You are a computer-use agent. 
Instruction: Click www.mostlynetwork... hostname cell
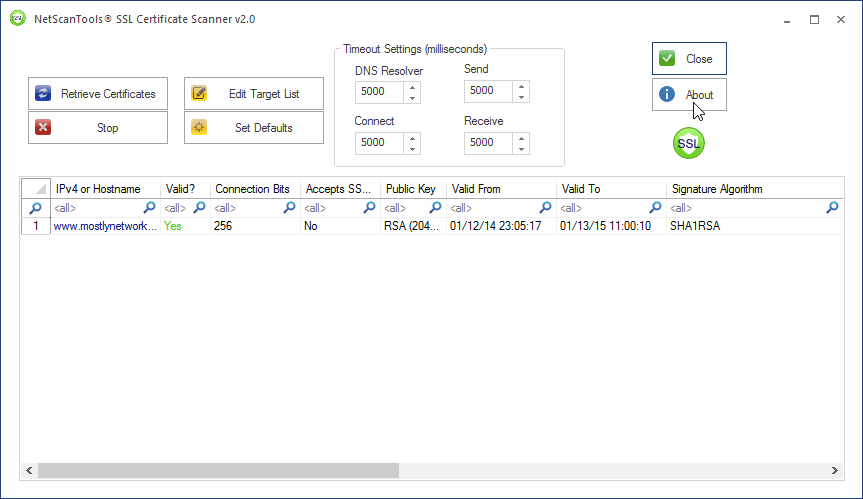(106, 226)
